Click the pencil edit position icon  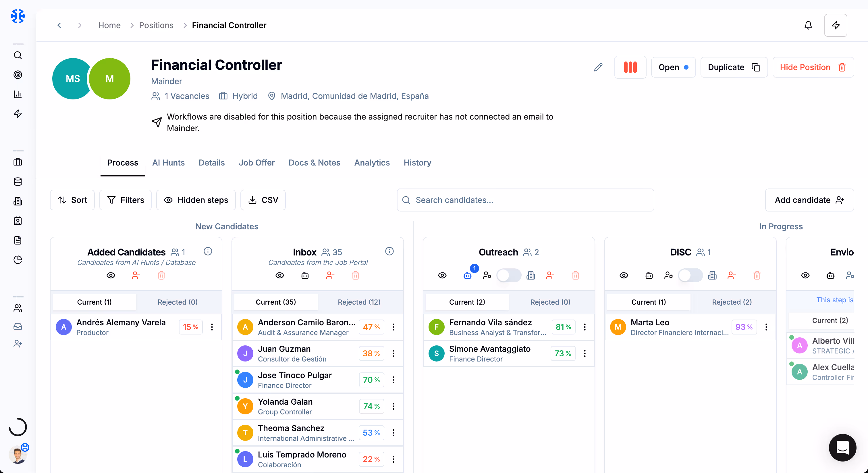pyautogui.click(x=598, y=68)
